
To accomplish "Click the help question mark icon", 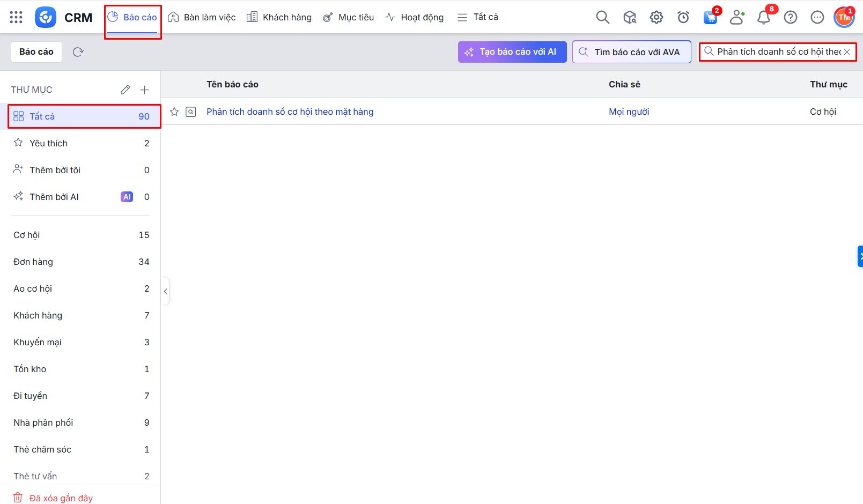I will (x=790, y=18).
